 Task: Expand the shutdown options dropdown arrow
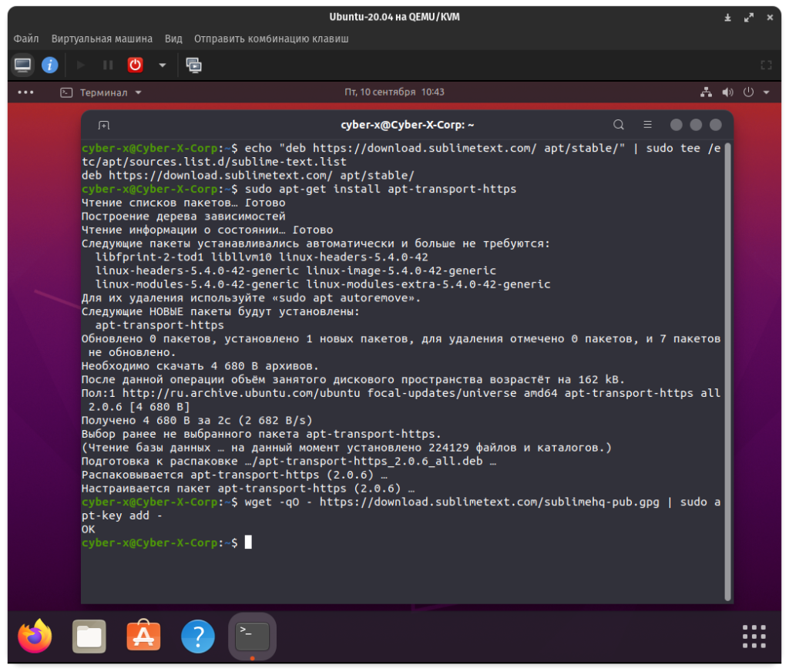click(x=162, y=65)
